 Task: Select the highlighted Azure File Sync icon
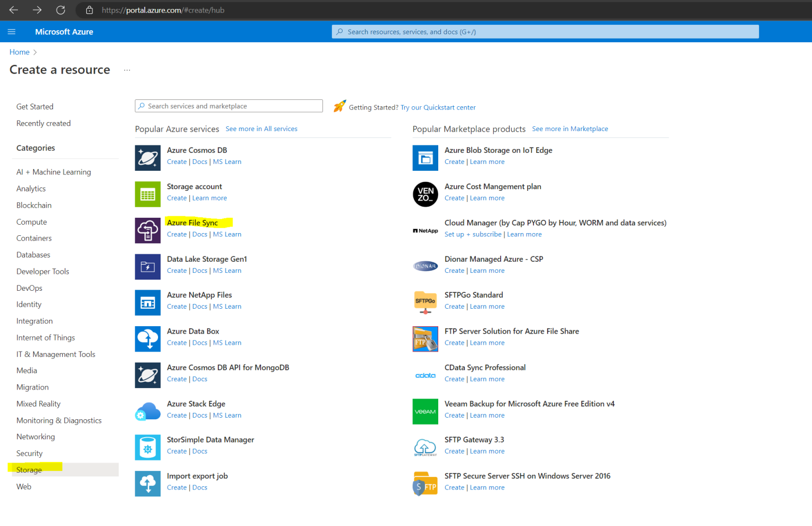pyautogui.click(x=147, y=230)
